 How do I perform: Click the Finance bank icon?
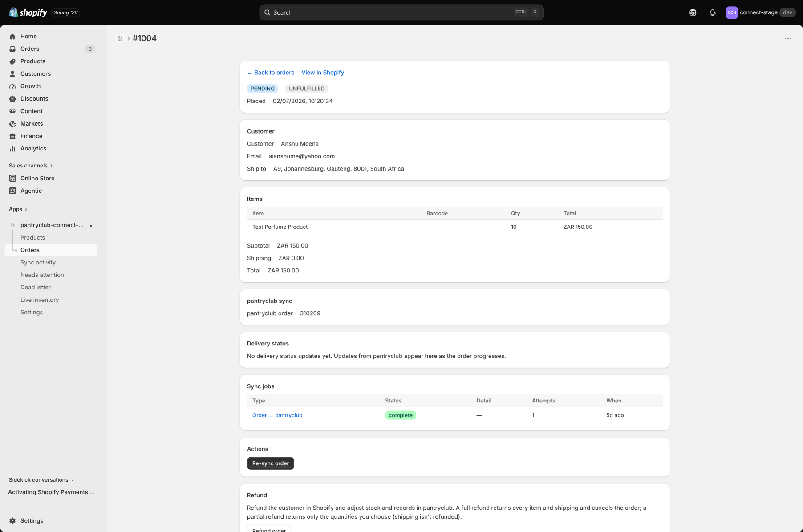(x=12, y=136)
